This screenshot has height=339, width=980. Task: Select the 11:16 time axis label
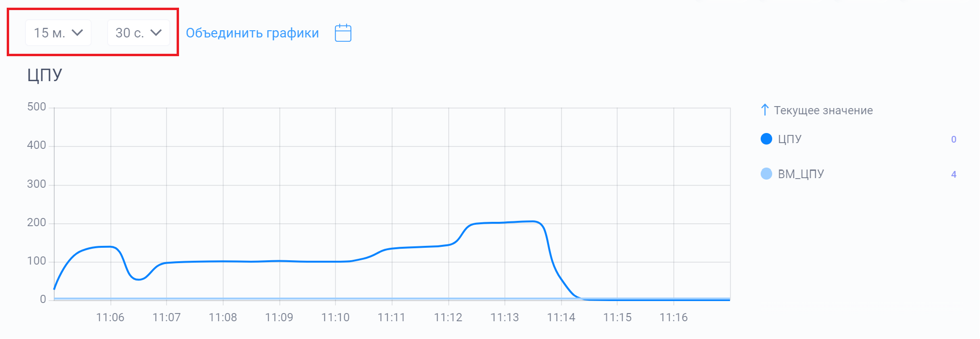673,317
